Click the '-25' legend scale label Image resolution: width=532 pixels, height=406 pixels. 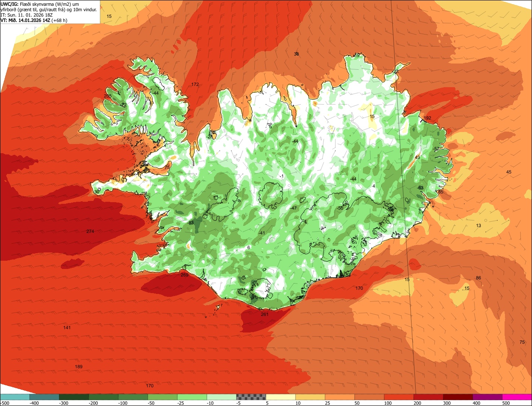click(181, 403)
